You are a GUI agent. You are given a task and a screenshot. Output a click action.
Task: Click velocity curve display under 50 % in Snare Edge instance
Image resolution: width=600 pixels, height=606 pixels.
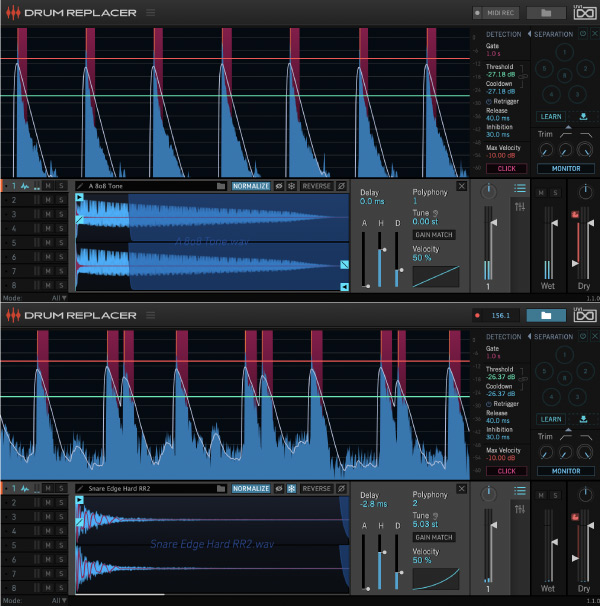pos(436,579)
